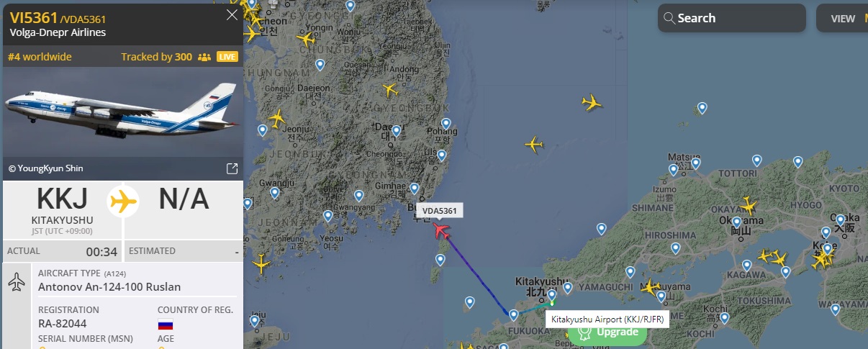Select the yellow aircraft near Jeonju
Screen dimensions: 868x349
coord(277,118)
